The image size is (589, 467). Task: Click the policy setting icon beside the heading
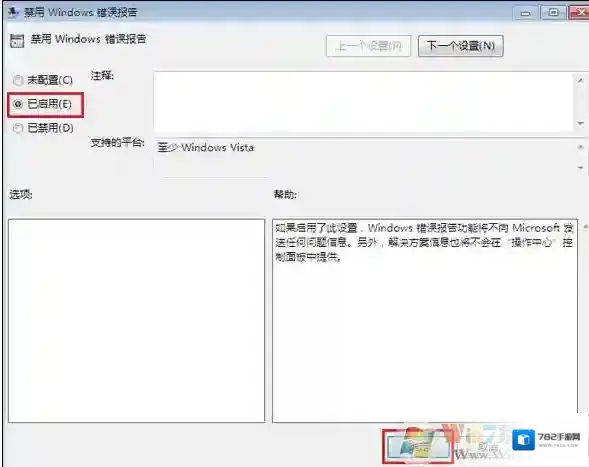pos(17,40)
